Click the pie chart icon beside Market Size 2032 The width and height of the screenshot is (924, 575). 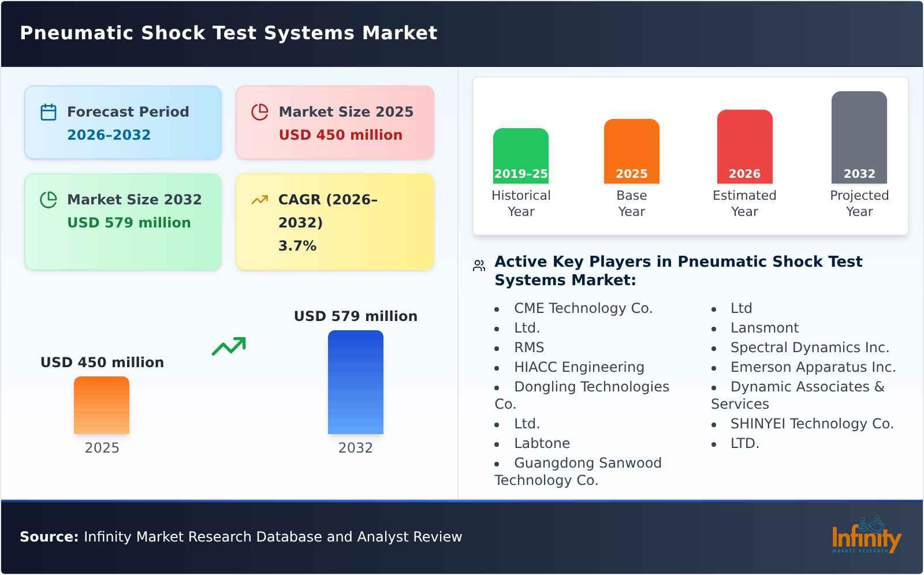click(x=49, y=200)
